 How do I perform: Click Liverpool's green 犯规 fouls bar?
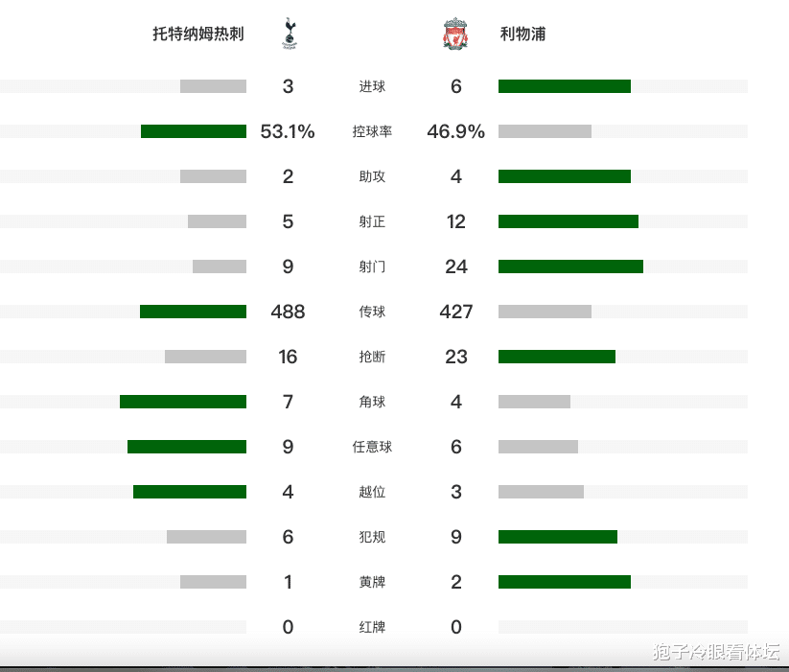coord(558,537)
